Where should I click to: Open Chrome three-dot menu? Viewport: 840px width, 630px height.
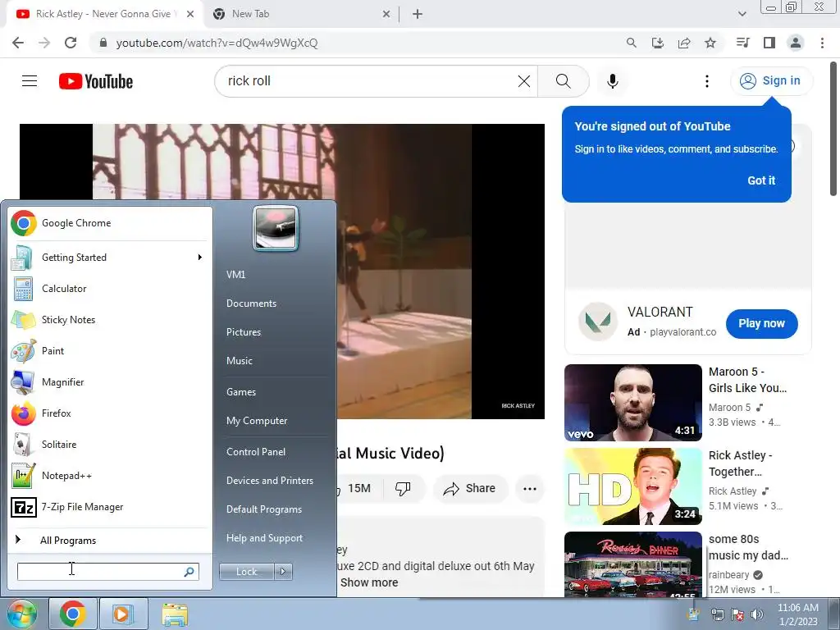click(822, 43)
